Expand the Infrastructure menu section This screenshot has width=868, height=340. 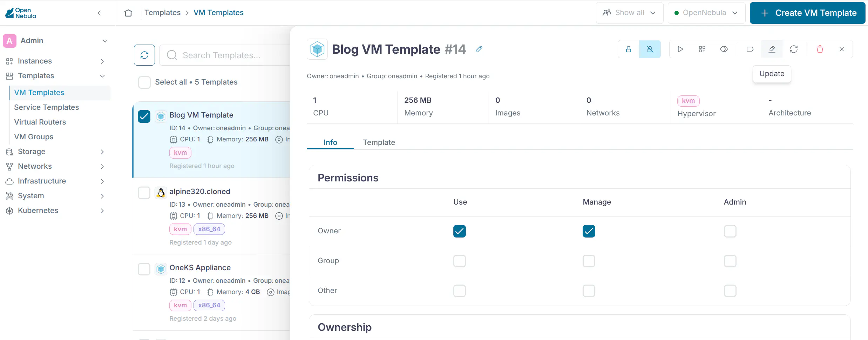[102, 181]
